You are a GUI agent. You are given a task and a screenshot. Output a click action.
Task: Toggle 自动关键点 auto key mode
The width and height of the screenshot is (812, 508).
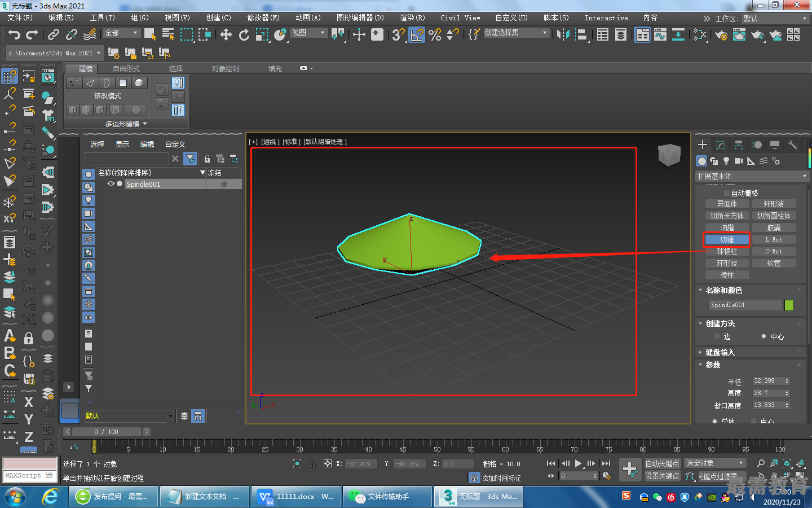click(663, 463)
